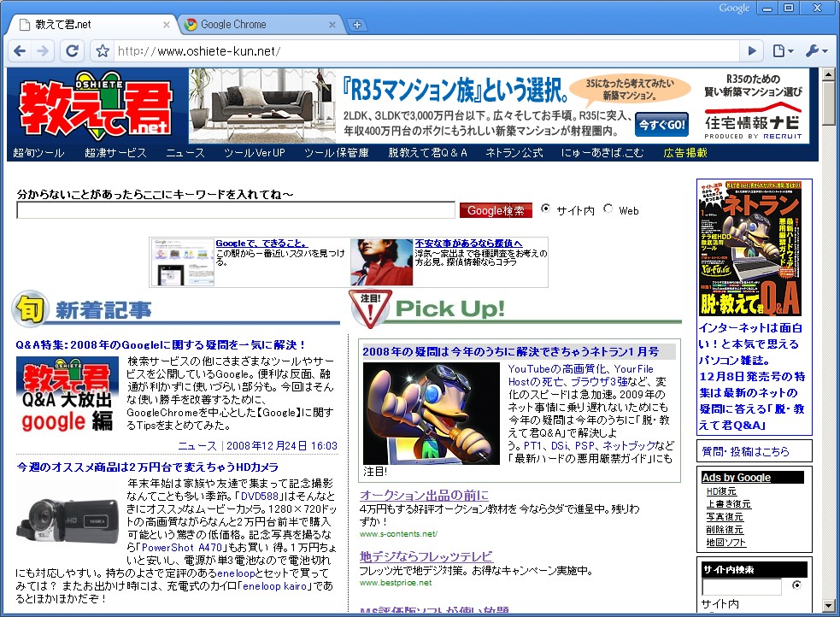
Task: Open ネトラン公式 in the navigation bar
Action: point(514,153)
